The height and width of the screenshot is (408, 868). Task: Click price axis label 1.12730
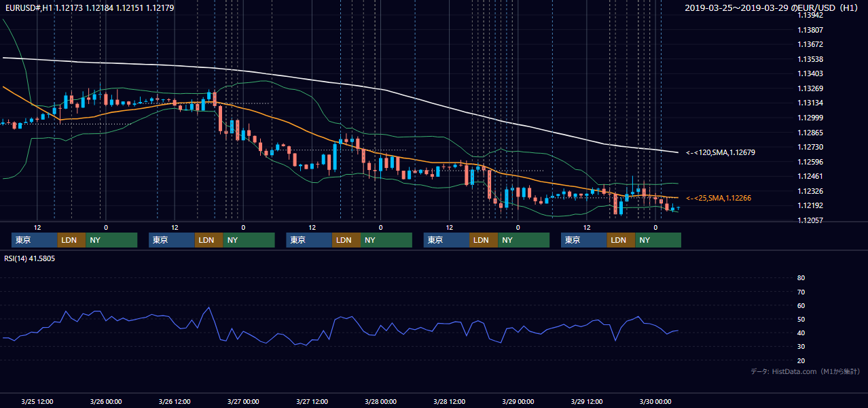point(810,147)
